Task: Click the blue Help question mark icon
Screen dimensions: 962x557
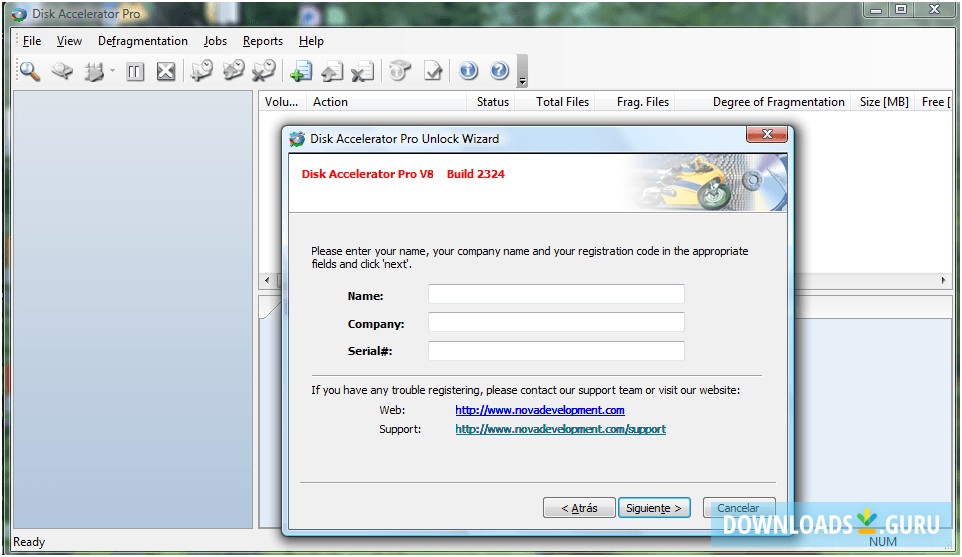Action: [x=499, y=71]
